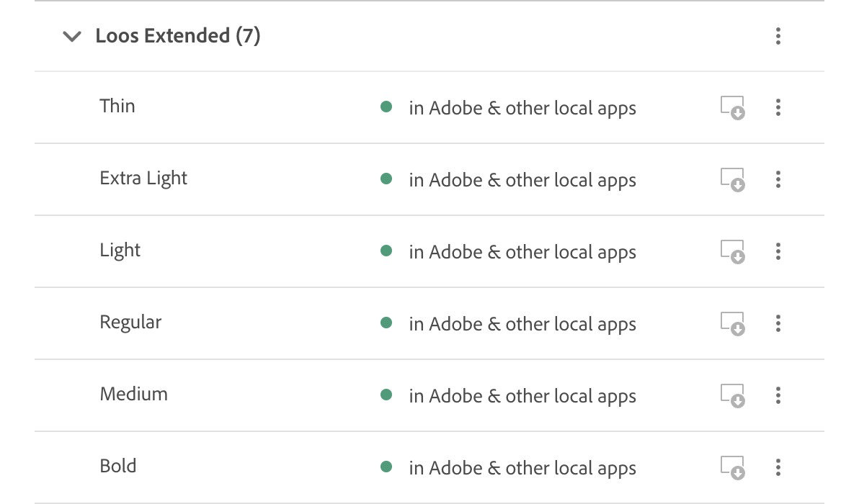Toggle activation status for Light weight
The width and height of the screenshot is (859, 504).
[x=386, y=252]
